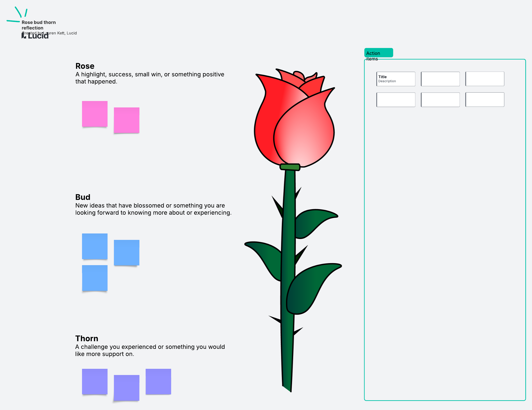Select the top-right empty action card
The height and width of the screenshot is (410, 532).
click(x=485, y=79)
